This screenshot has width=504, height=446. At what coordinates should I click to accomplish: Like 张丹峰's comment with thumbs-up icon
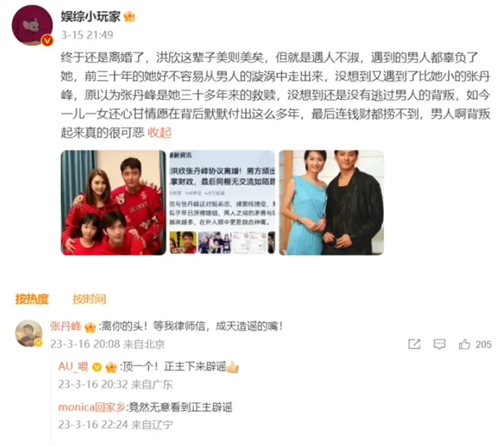click(x=464, y=344)
